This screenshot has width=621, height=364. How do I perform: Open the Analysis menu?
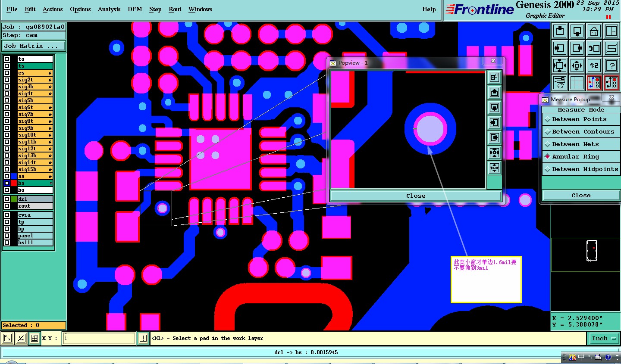(109, 9)
